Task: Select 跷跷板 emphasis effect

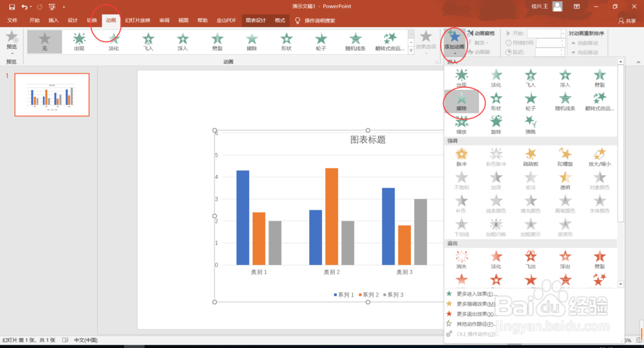Action: coord(531,157)
